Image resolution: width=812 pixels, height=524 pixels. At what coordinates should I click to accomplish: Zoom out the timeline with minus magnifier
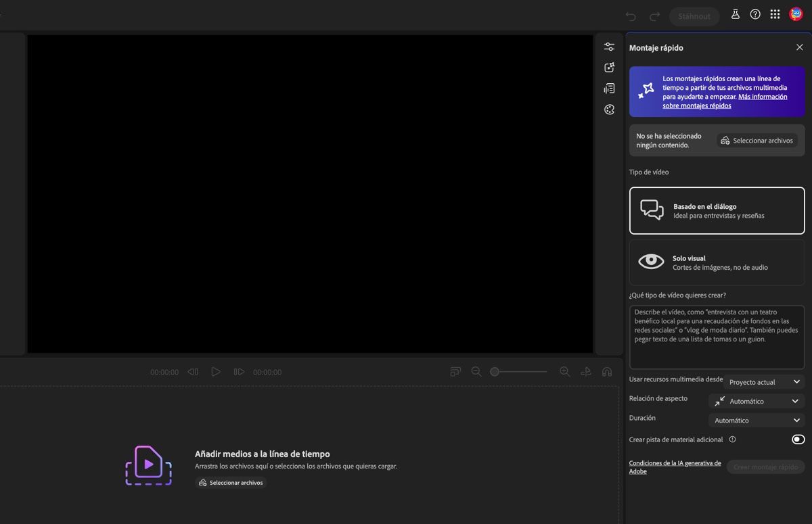point(476,371)
